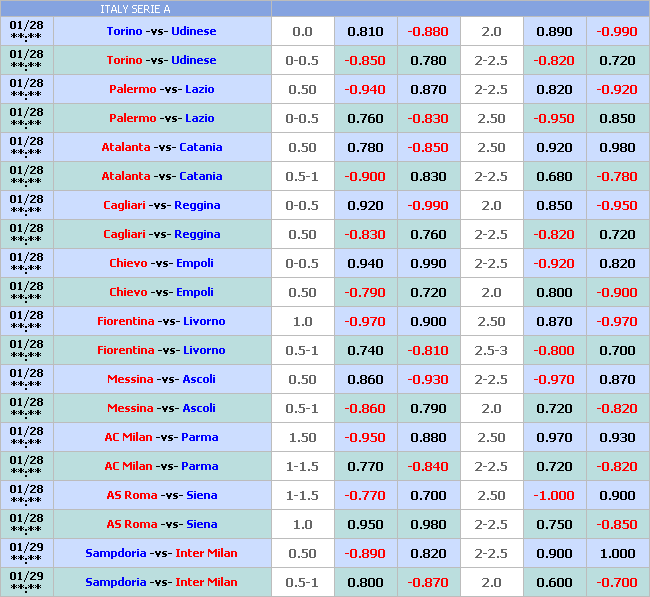Select the 0.680 odds for Atalanta vs Catania
This screenshot has height=597, width=650.
click(x=554, y=176)
